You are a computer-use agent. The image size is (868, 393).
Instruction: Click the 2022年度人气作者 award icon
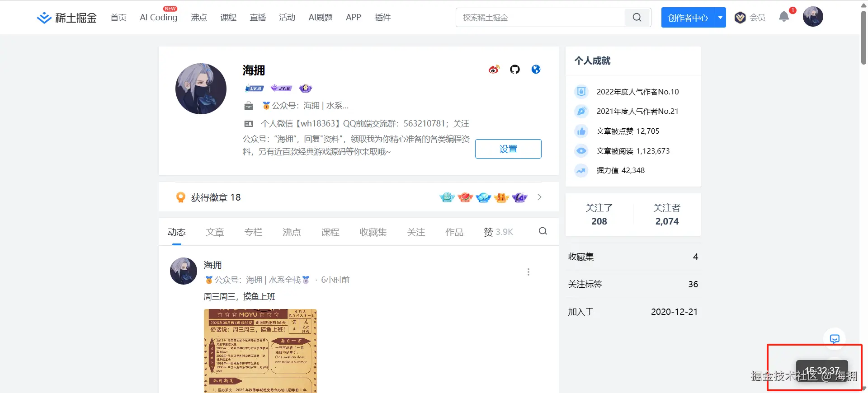click(x=581, y=92)
